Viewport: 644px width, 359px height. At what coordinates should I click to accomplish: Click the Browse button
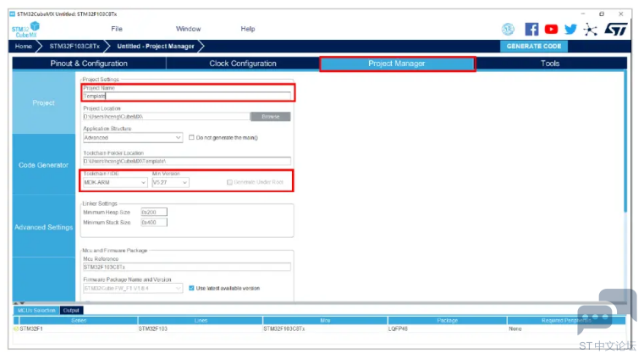270,117
